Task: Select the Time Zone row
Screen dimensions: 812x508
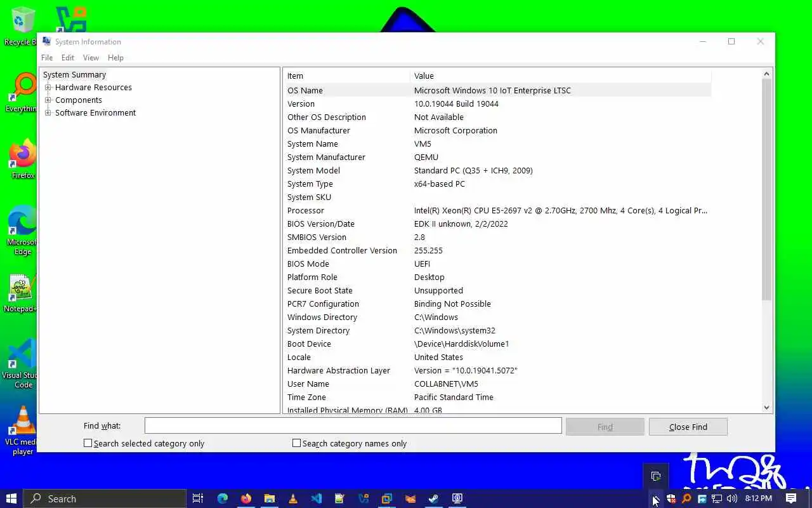Action: [x=497, y=397]
